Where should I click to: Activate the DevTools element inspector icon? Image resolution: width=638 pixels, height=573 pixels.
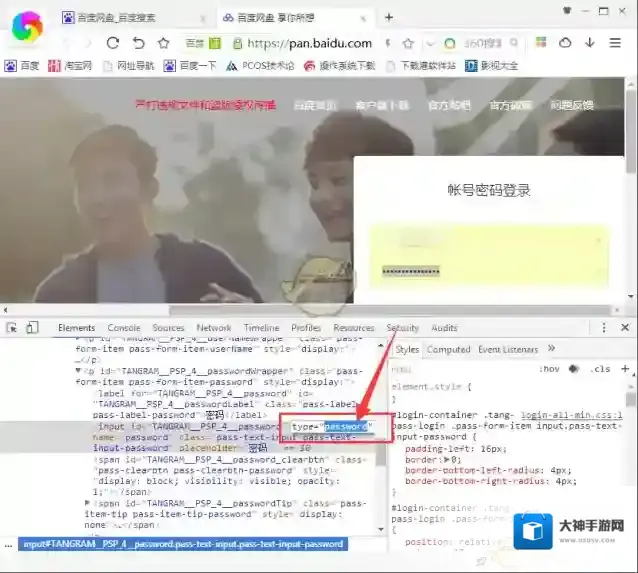pos(12,328)
